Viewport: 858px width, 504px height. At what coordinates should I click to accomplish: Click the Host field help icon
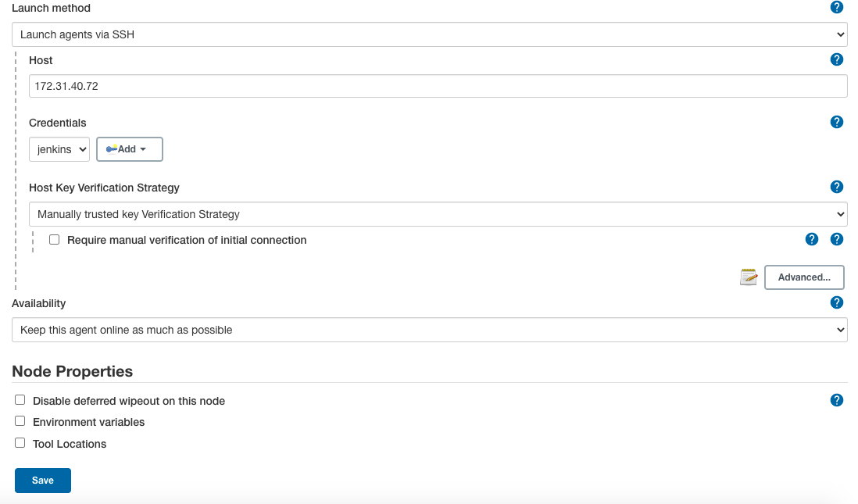[x=837, y=59]
